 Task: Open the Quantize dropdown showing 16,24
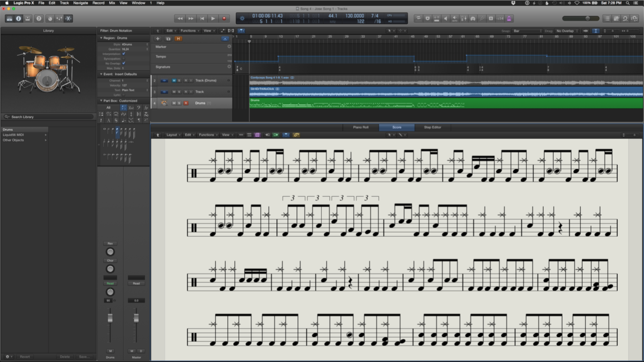pos(125,49)
